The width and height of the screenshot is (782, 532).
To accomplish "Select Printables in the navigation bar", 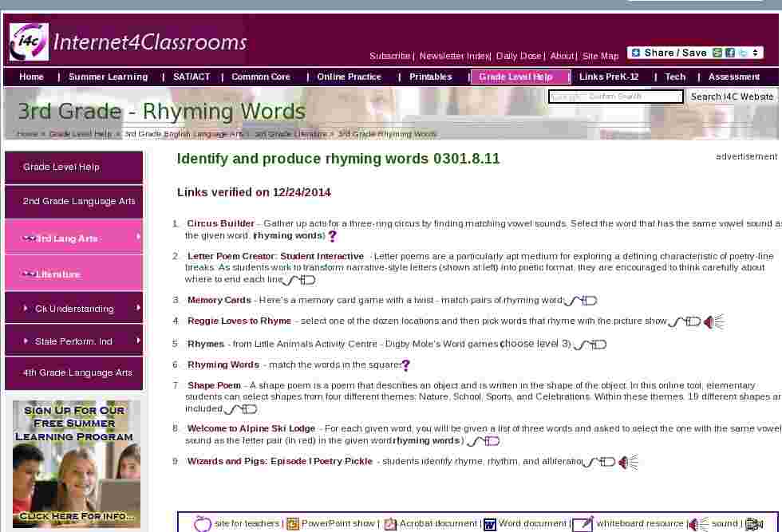I will [431, 77].
